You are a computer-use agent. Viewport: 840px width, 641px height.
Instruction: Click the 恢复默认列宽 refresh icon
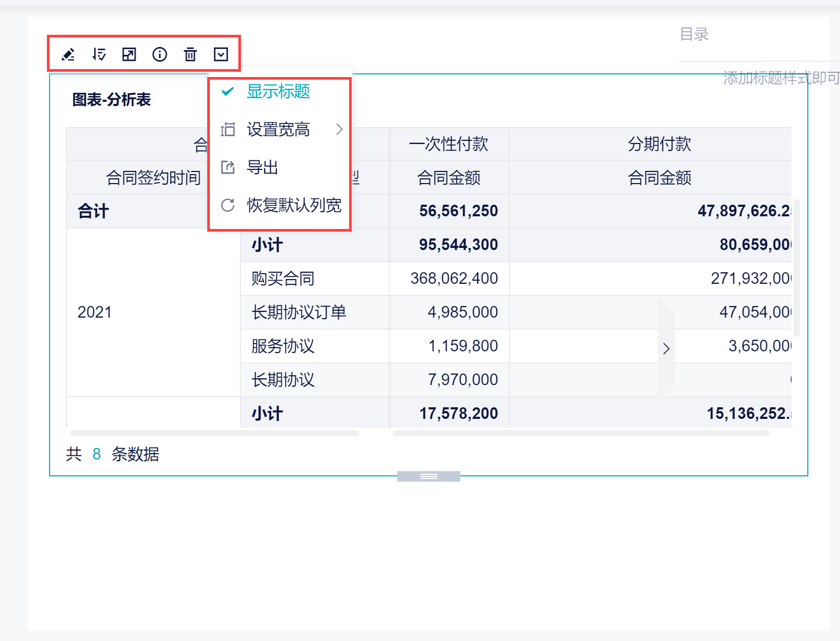click(228, 205)
